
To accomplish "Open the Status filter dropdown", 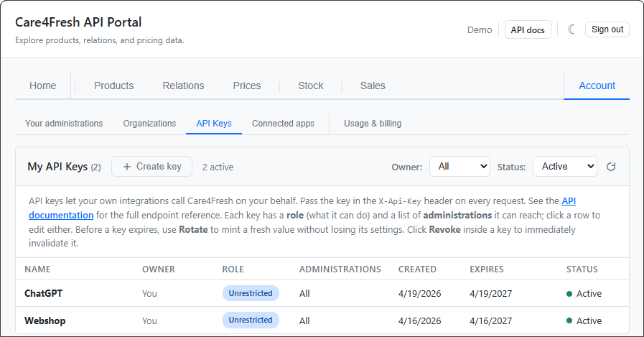I will [x=565, y=167].
